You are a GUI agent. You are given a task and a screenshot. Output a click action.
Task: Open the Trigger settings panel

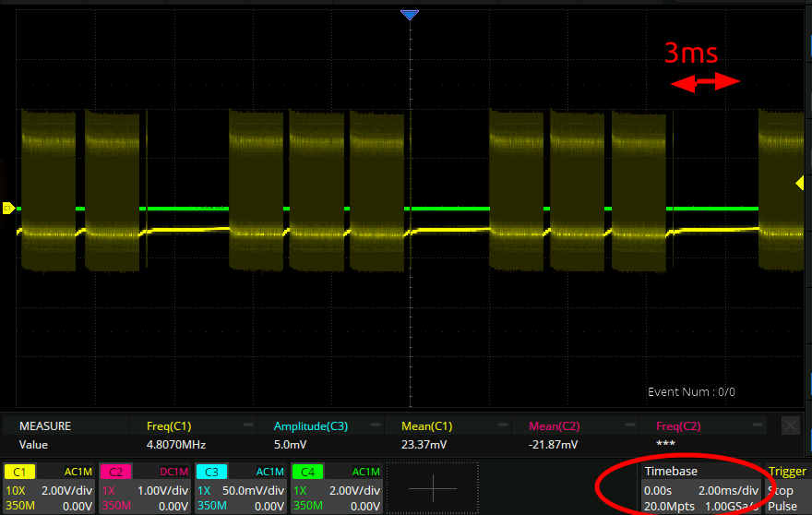[787, 472]
